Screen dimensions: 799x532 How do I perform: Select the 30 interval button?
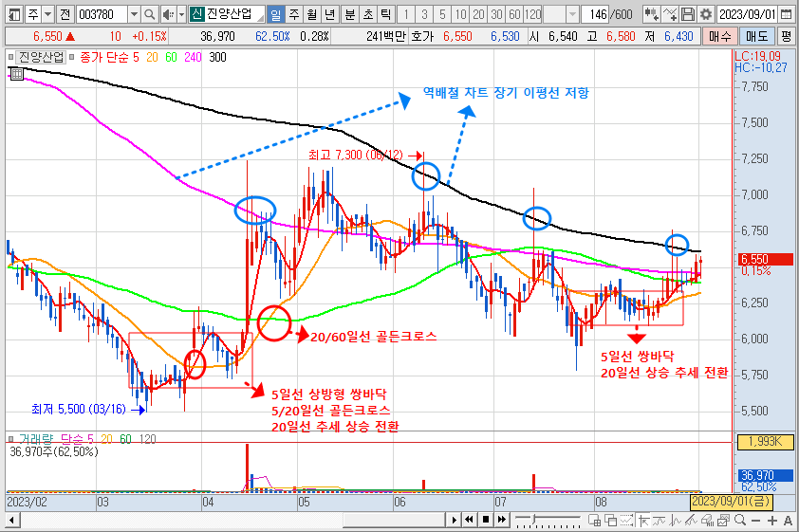(497, 14)
